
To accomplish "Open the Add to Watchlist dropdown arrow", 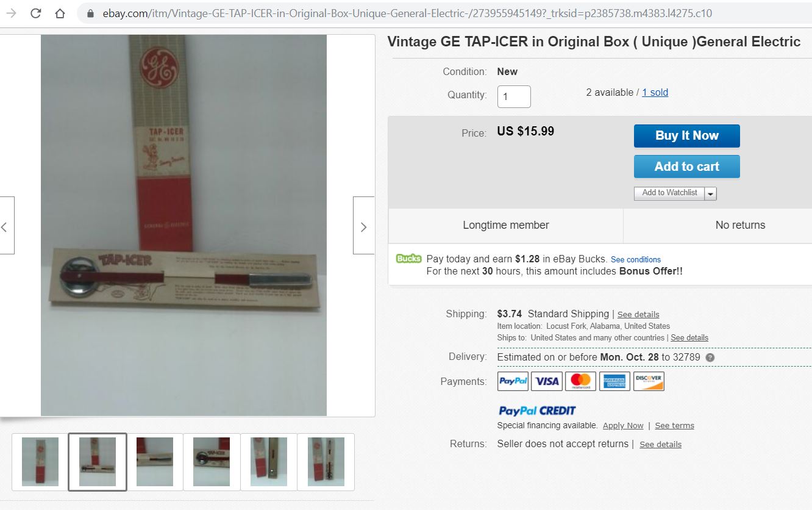I will pos(711,193).
